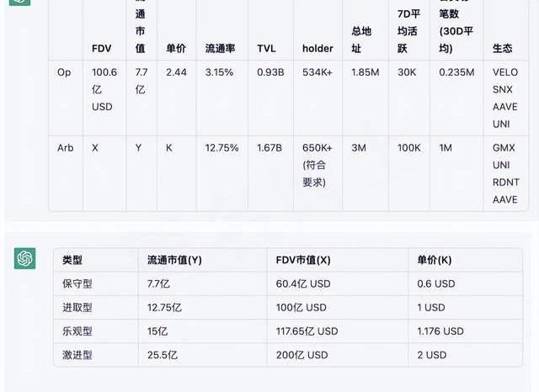Click the VELO ecosystem entry
The height and width of the screenshot is (392, 539).
[x=505, y=72]
